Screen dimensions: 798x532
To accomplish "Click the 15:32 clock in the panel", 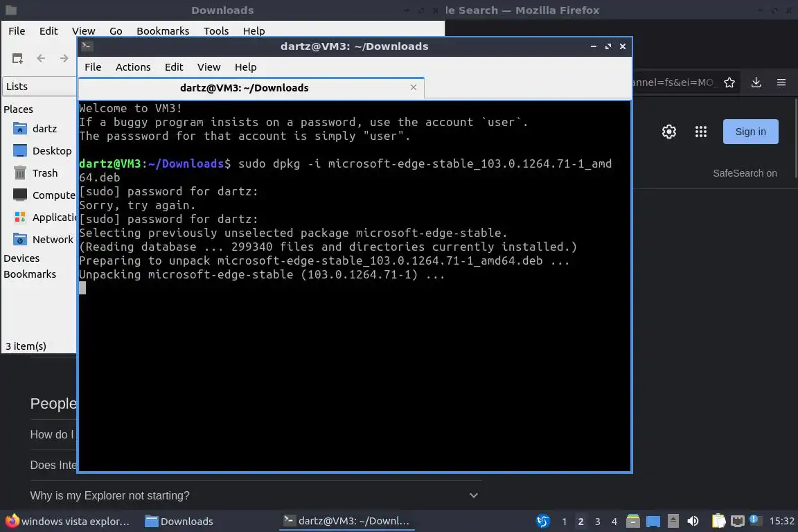I will [781, 522].
